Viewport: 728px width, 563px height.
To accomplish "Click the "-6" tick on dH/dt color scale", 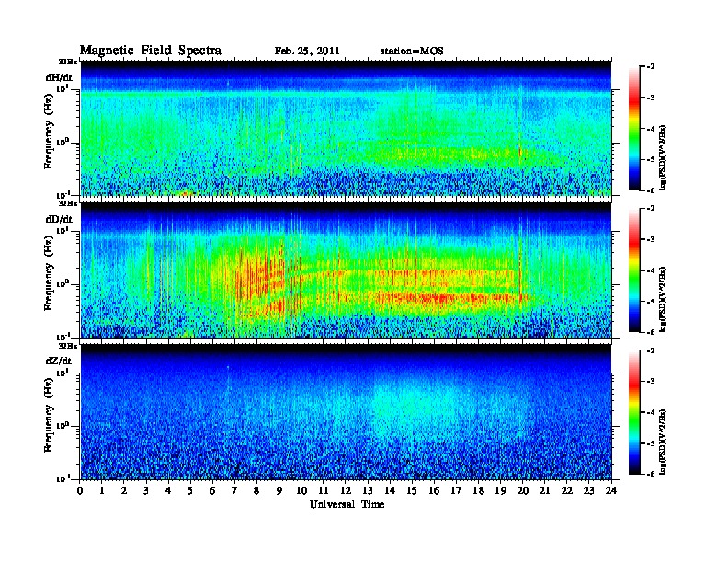I will [651, 190].
